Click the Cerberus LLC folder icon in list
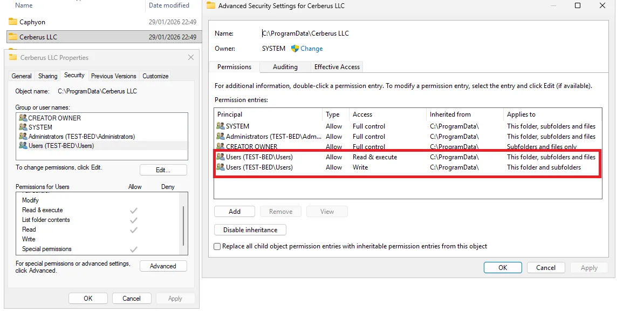 [13, 37]
